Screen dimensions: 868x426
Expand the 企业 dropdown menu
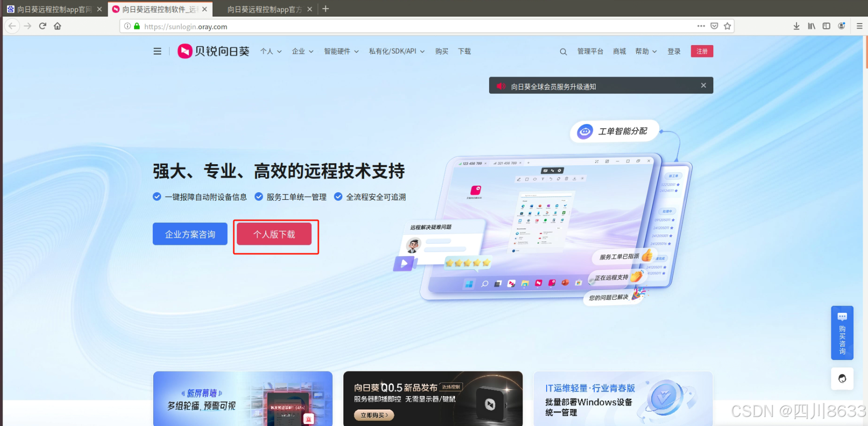(x=302, y=51)
